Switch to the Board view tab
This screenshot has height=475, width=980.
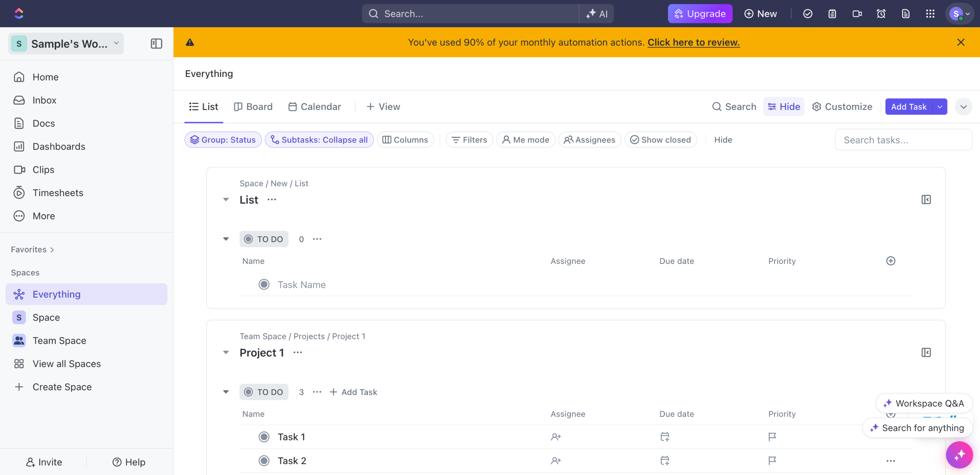[253, 106]
